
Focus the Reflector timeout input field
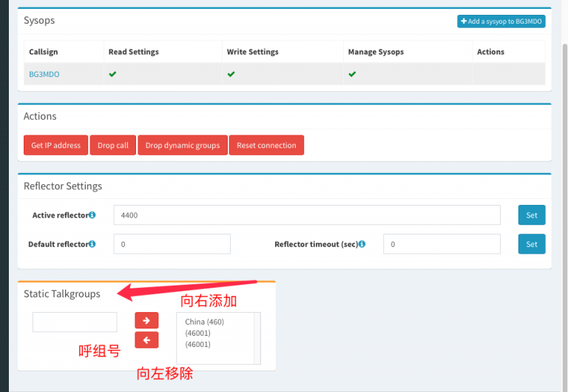point(442,244)
